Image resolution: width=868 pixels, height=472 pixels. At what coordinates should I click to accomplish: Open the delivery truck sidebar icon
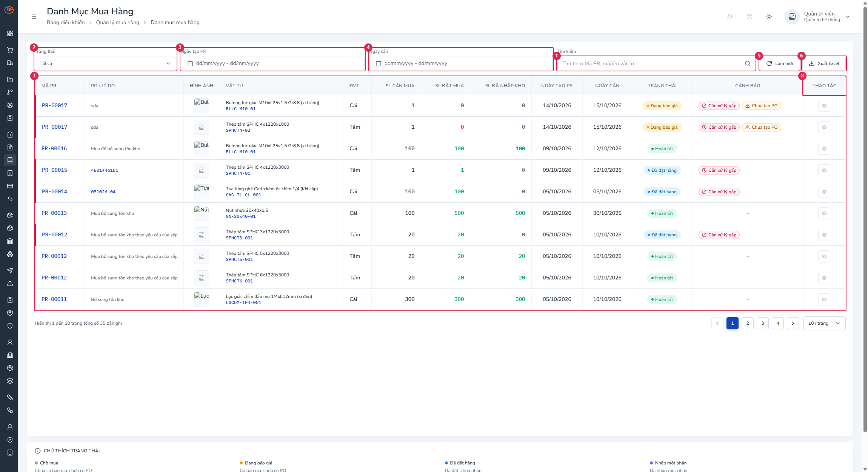click(x=10, y=63)
